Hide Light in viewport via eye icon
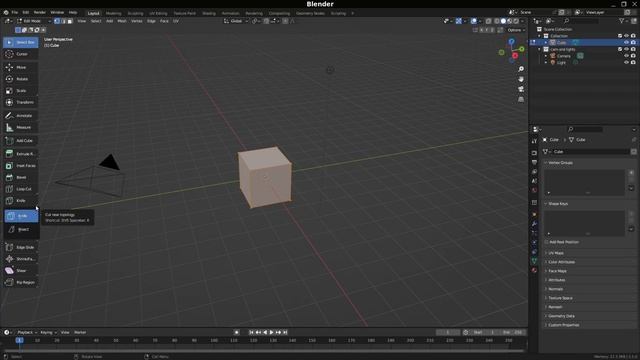This screenshot has height=360, width=640. pyautogui.click(x=627, y=62)
